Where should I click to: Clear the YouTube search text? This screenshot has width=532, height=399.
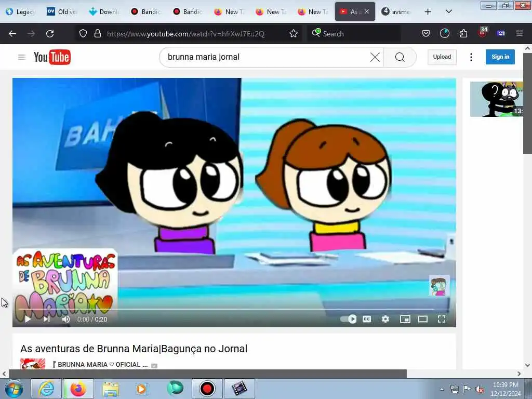[375, 57]
